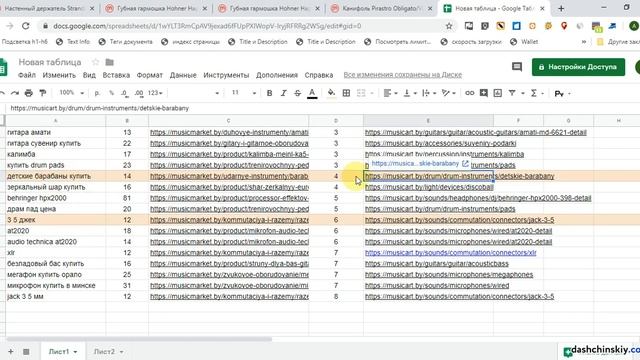The image size is (640, 360).
Task: Click the Chrome address bar
Action: [x=245, y=26]
